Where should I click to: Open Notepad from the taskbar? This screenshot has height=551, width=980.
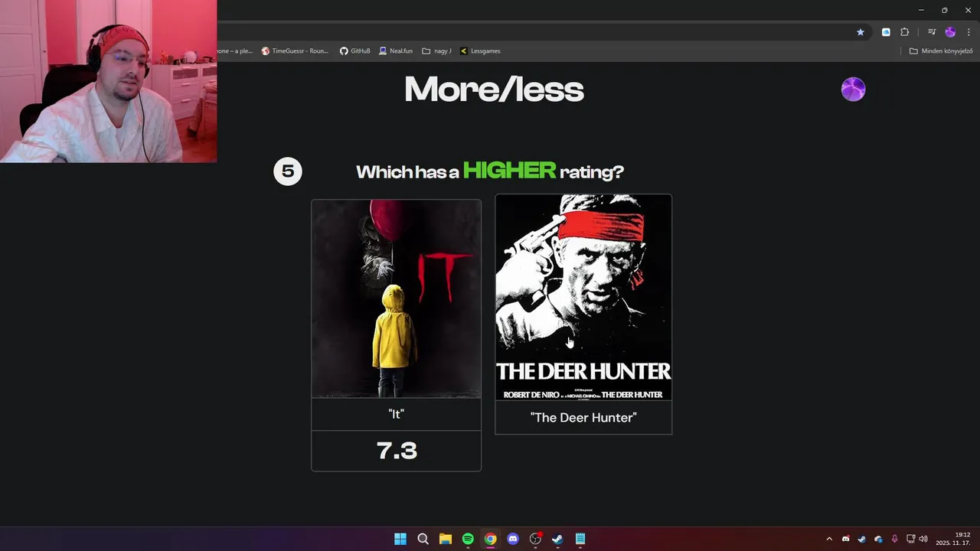[x=580, y=539]
